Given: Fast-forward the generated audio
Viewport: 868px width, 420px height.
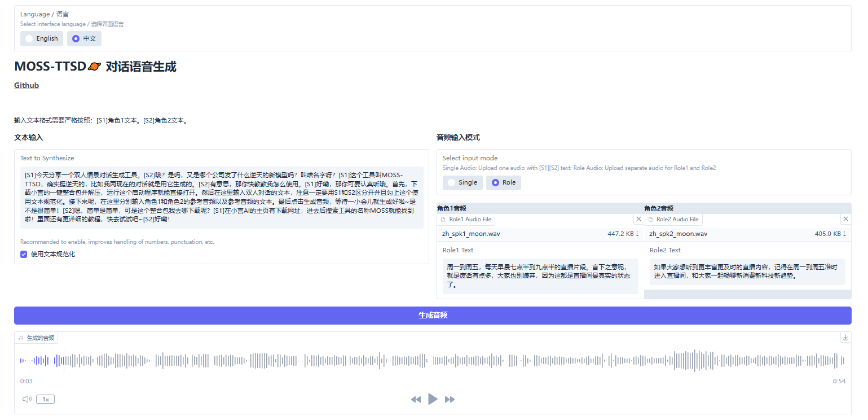Looking at the screenshot, I should tap(450, 399).
